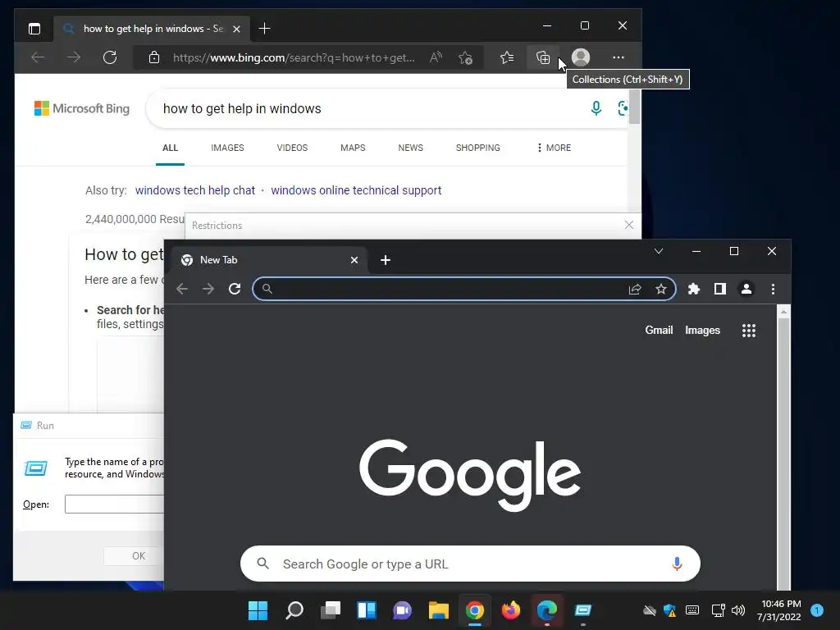The image size is (840, 630).
Task: Click the Edge address bar URL
Action: coord(294,57)
